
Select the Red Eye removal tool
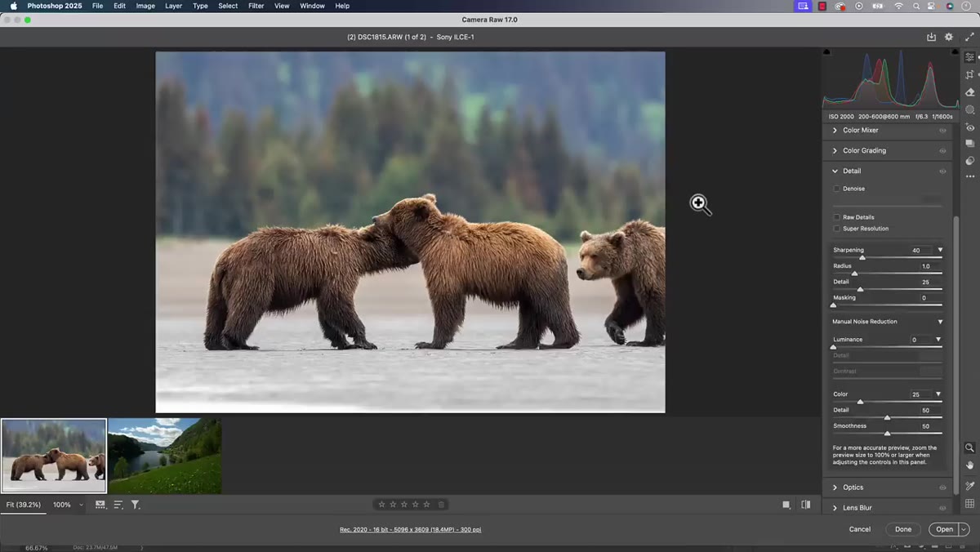[969, 127]
